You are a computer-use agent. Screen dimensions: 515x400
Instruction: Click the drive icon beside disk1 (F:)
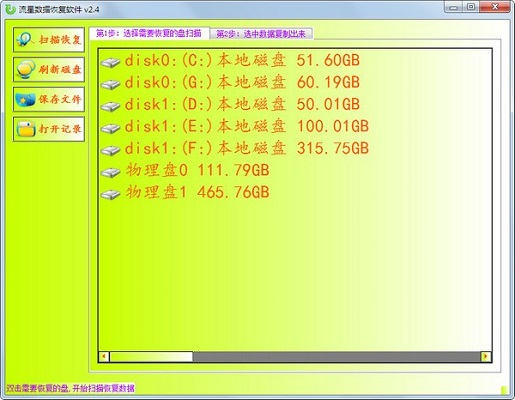tap(110, 150)
